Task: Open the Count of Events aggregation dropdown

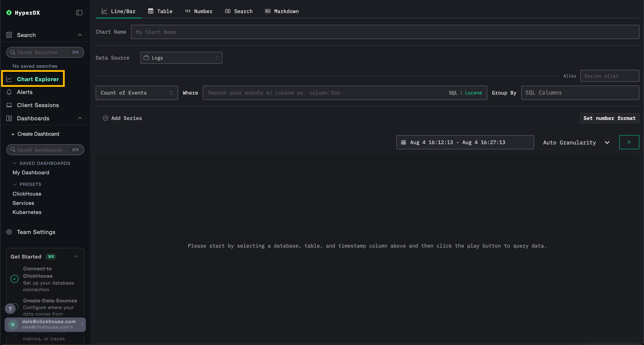Action: click(136, 93)
